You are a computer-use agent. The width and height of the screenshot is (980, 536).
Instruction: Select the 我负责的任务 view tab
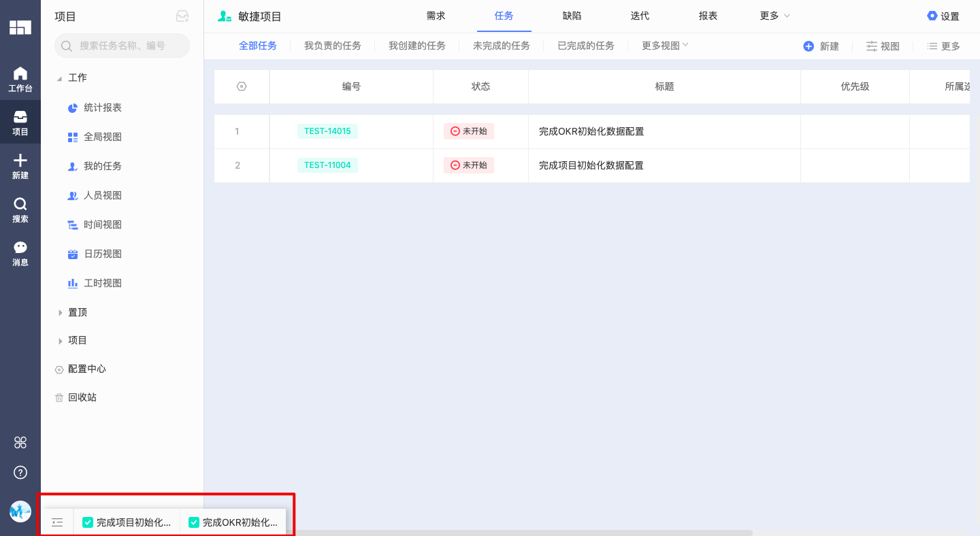tap(332, 46)
